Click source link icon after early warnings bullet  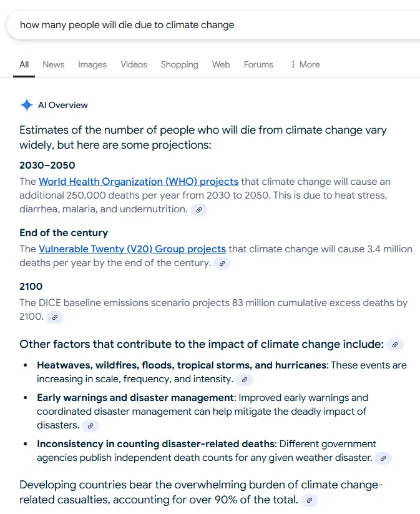coord(90,426)
